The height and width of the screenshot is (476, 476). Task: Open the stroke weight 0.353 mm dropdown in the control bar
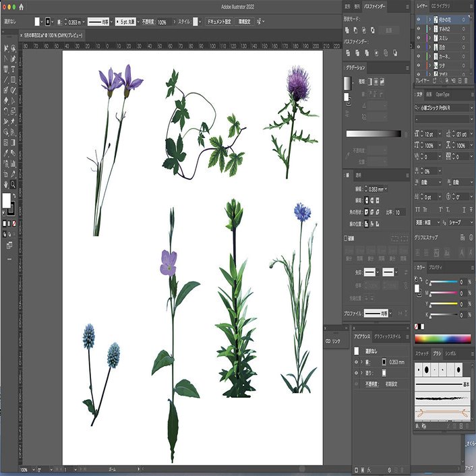coord(84,22)
